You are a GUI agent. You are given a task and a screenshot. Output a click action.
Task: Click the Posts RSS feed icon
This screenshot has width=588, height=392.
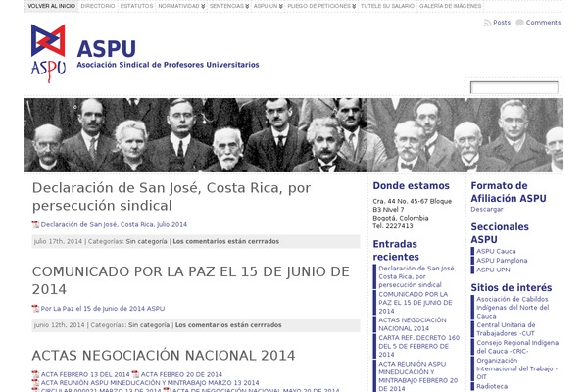point(487,23)
